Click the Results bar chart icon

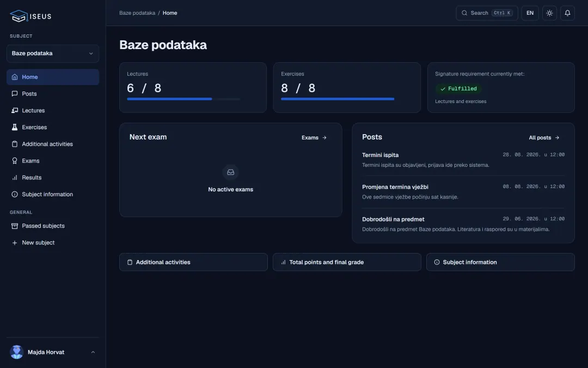15,178
